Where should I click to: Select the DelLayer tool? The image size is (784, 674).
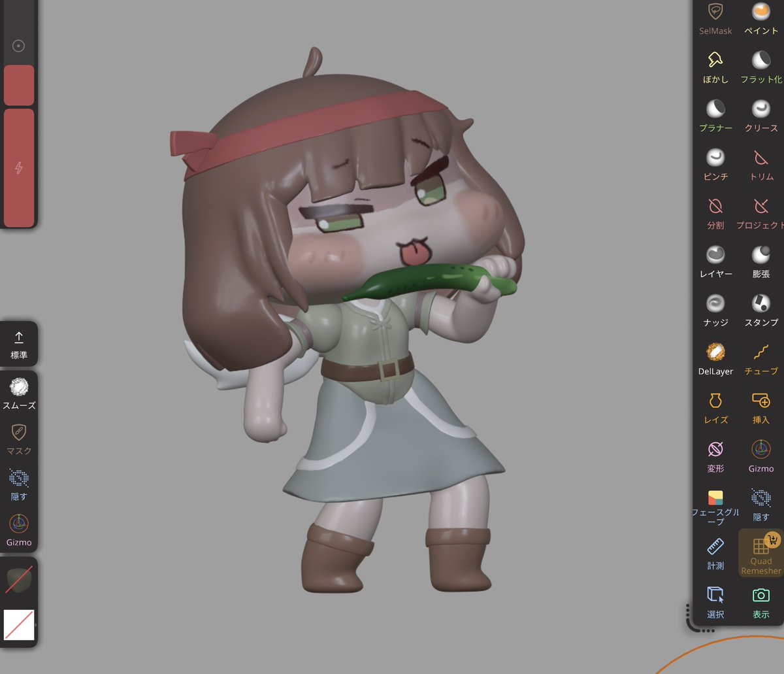coord(715,358)
